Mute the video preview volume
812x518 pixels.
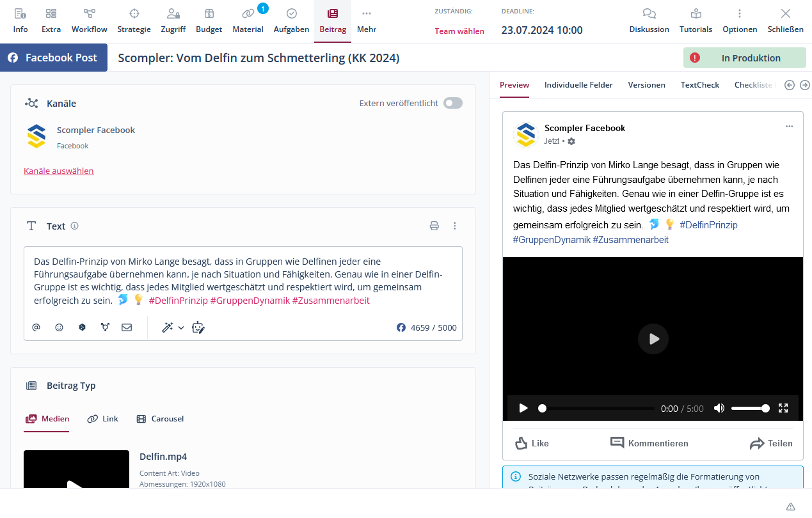click(719, 408)
